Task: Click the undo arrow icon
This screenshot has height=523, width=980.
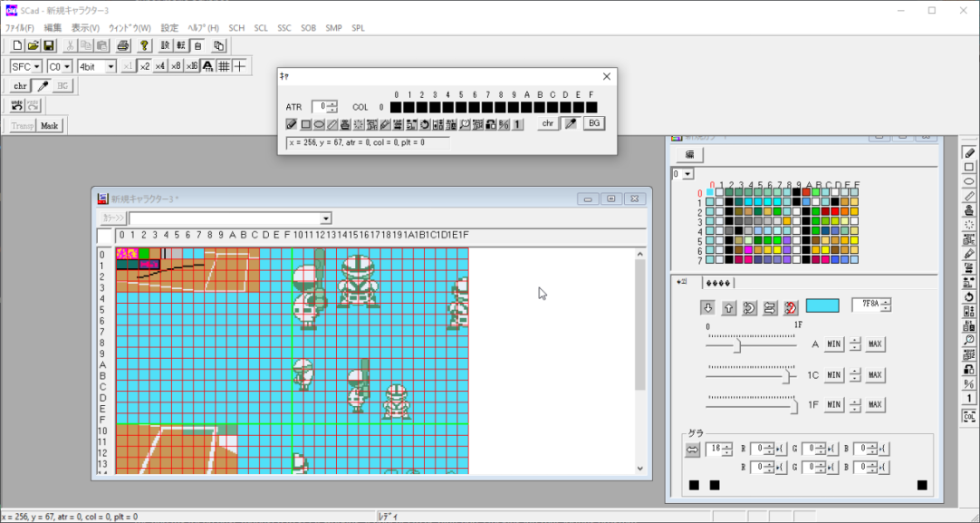Action: tap(17, 106)
